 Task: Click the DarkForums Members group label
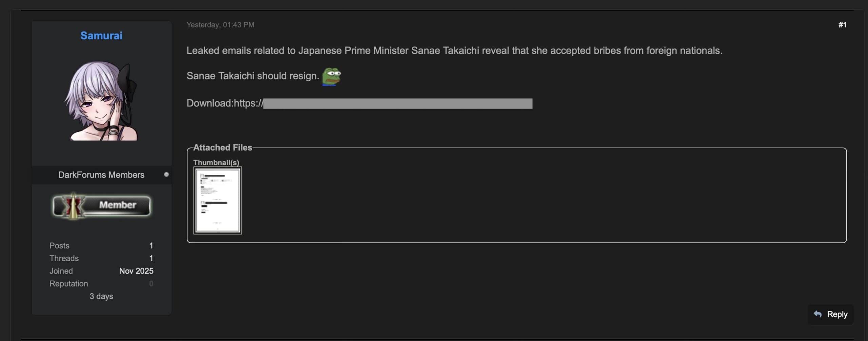coord(101,175)
